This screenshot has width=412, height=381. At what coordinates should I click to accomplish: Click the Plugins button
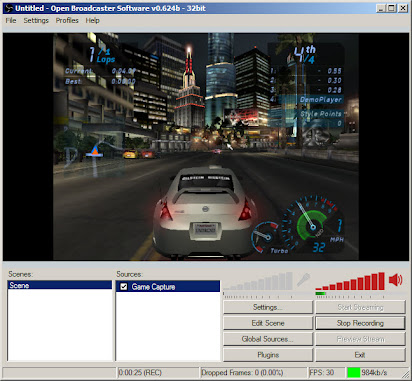[268, 355]
